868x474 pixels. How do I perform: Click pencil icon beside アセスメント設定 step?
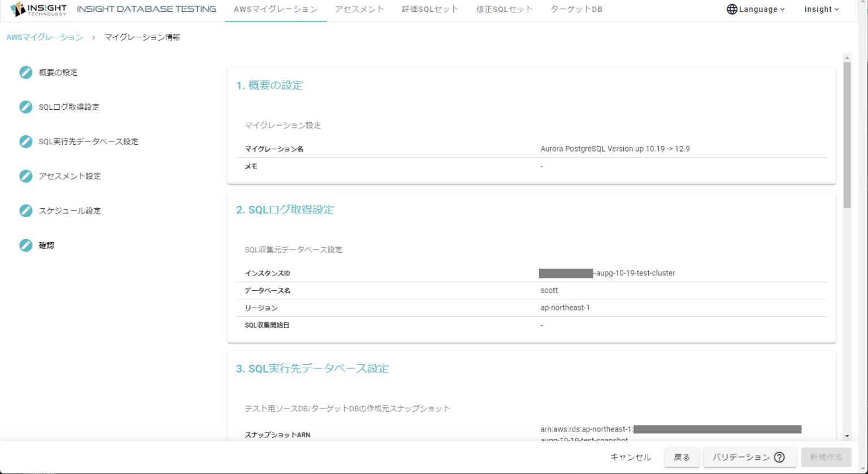click(26, 176)
